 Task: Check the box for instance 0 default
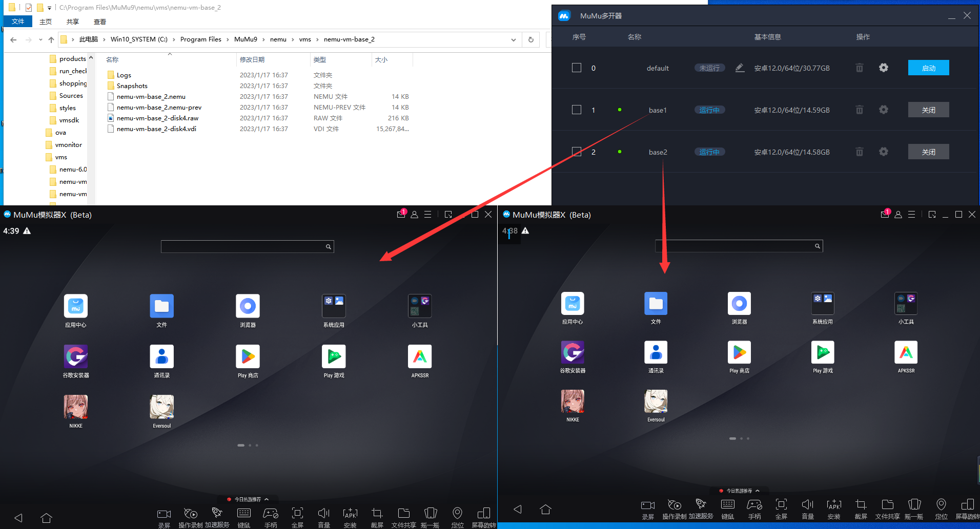[577, 68]
